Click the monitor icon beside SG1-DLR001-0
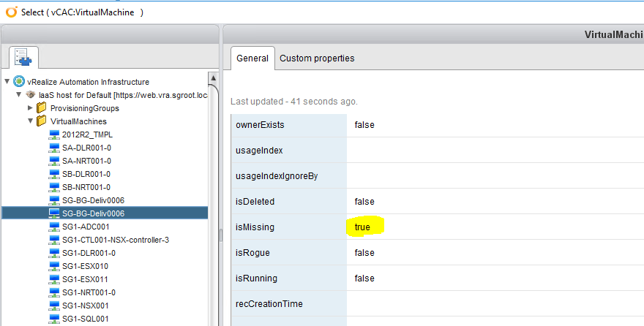Viewport: 644px width, 326px height. (54, 253)
